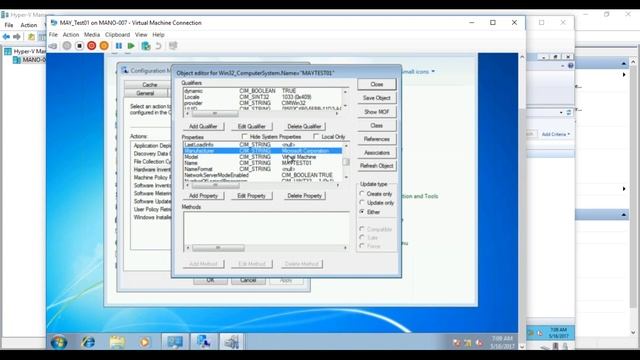
Task: Expand first submenu arrow in Actions pane
Action: [x=624, y=75]
